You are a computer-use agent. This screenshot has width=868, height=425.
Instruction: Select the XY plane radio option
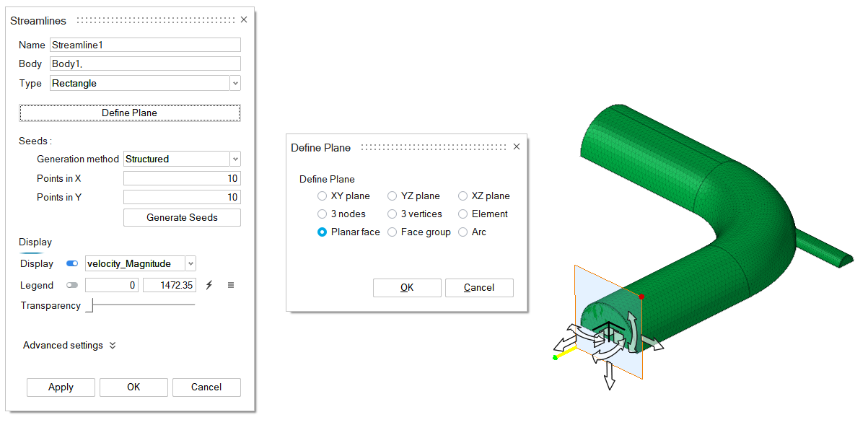323,196
